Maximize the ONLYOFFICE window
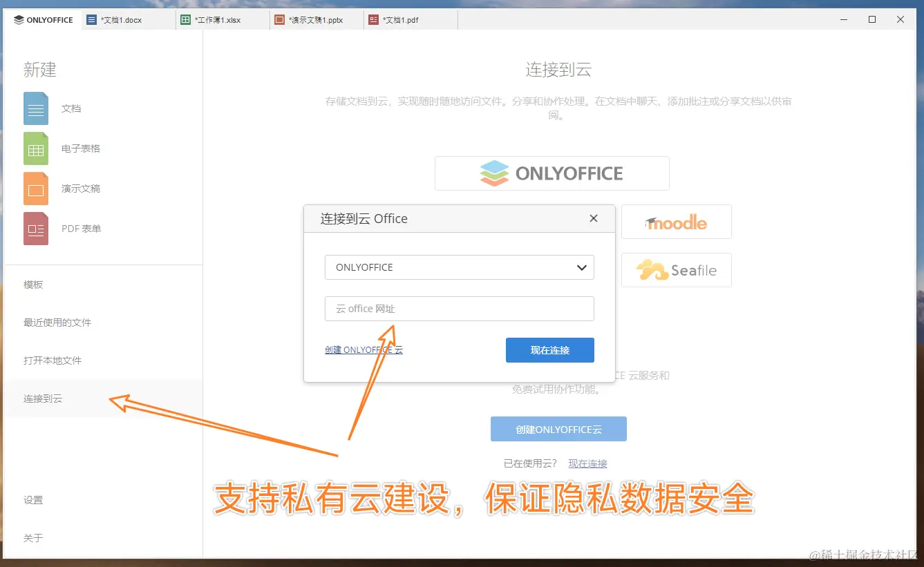The image size is (924, 567). [x=872, y=20]
